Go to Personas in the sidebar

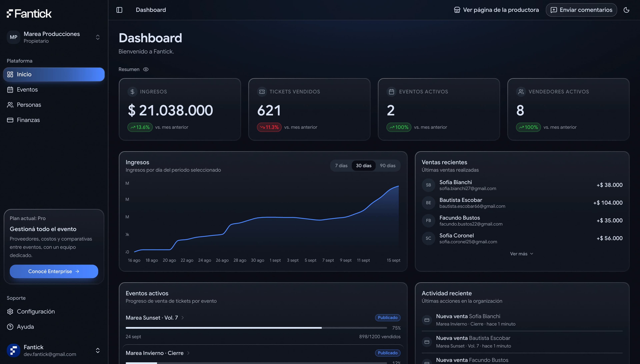(54, 105)
